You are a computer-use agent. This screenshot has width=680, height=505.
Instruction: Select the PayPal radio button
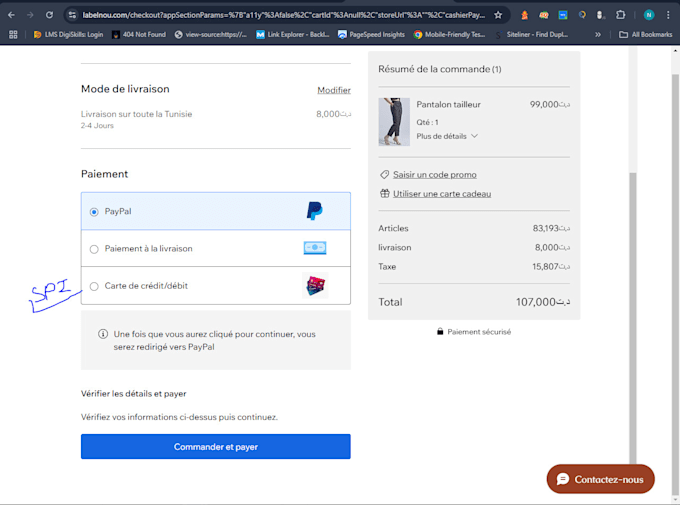tap(94, 212)
